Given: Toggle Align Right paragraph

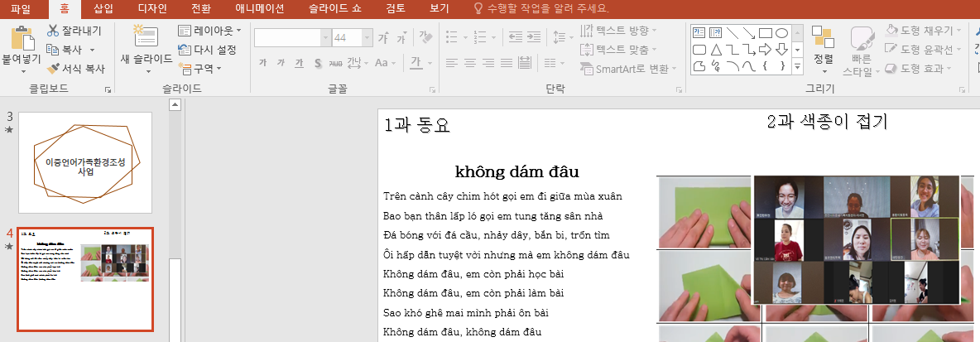Looking at the screenshot, I should 488,63.
